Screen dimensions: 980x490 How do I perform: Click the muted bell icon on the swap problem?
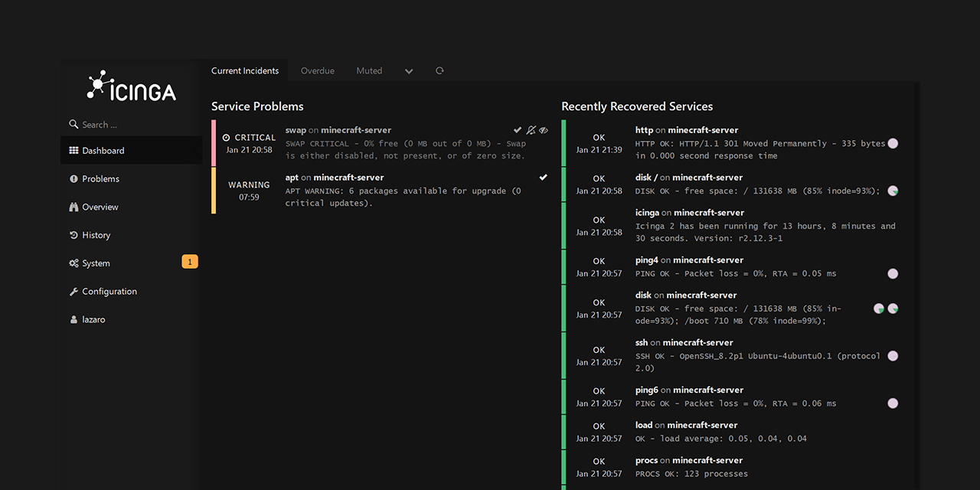[531, 130]
